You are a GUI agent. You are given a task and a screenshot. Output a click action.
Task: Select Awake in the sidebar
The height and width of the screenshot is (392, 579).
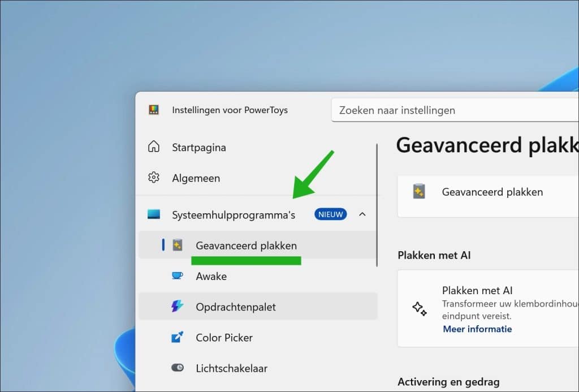tap(258, 276)
